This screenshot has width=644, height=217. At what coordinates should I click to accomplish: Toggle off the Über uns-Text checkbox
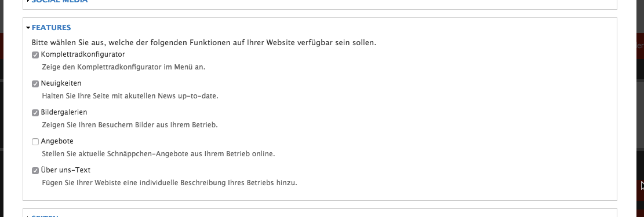click(35, 171)
